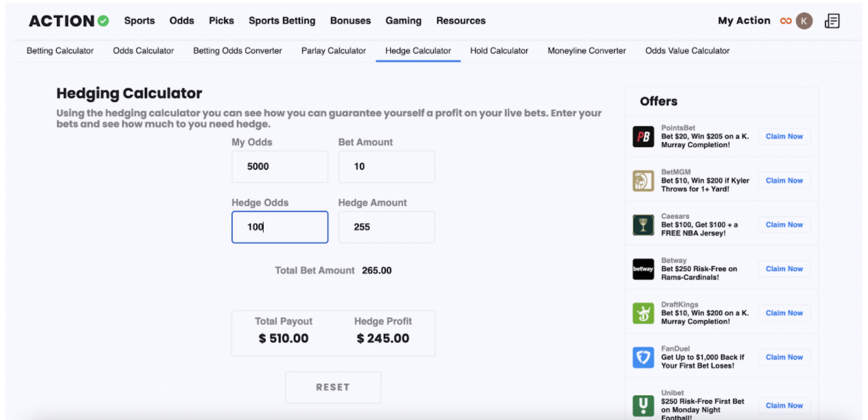
Task: Open the Sports menu
Action: [x=139, y=21]
